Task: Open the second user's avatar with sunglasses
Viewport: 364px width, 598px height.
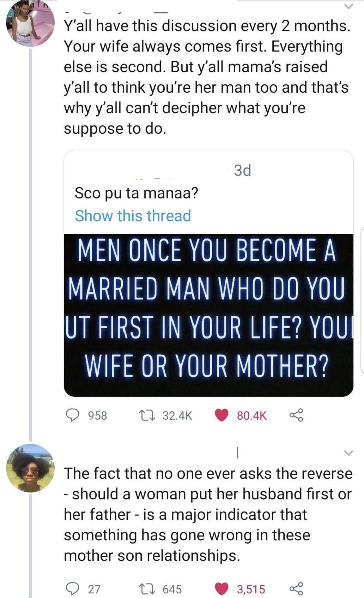Action: 31,468
